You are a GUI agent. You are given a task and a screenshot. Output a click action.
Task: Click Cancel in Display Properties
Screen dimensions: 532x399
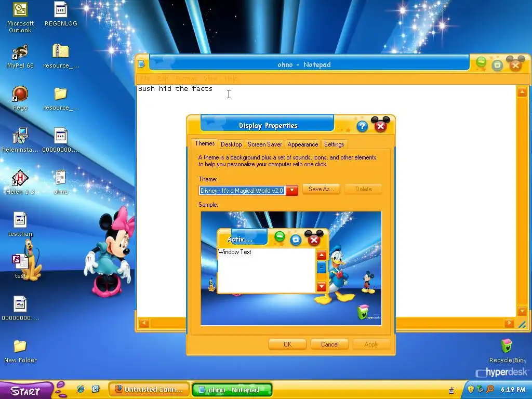pyautogui.click(x=329, y=344)
